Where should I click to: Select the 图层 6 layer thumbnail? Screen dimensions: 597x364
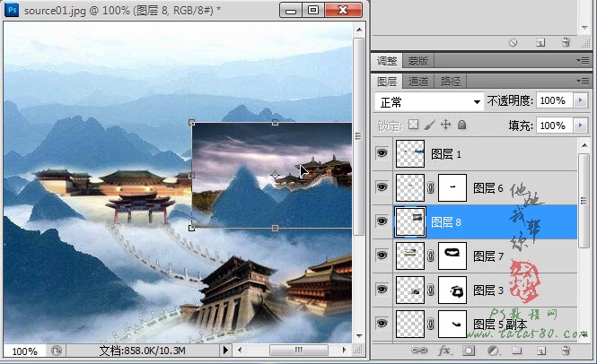click(410, 187)
